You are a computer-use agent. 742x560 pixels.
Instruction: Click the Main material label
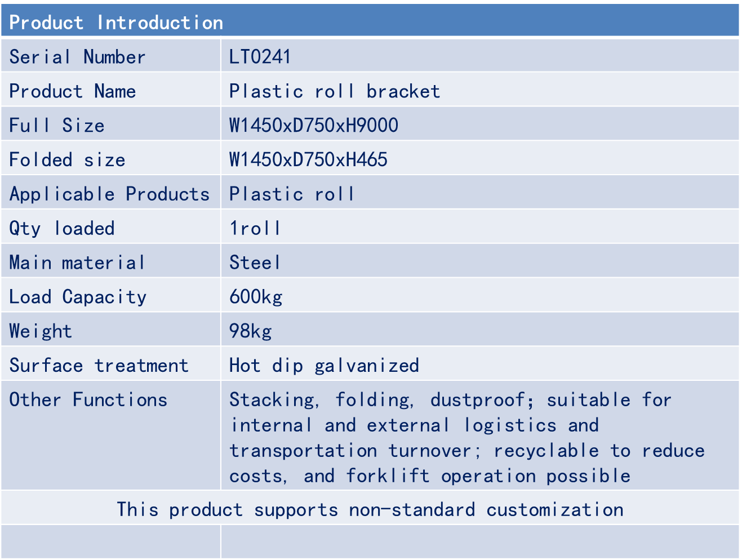pyautogui.click(x=77, y=263)
